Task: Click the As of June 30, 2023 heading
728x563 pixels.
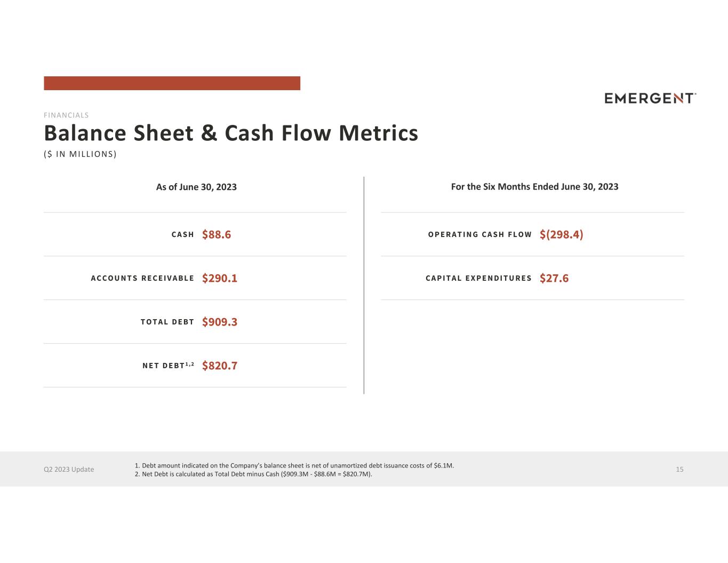Action: coord(196,187)
